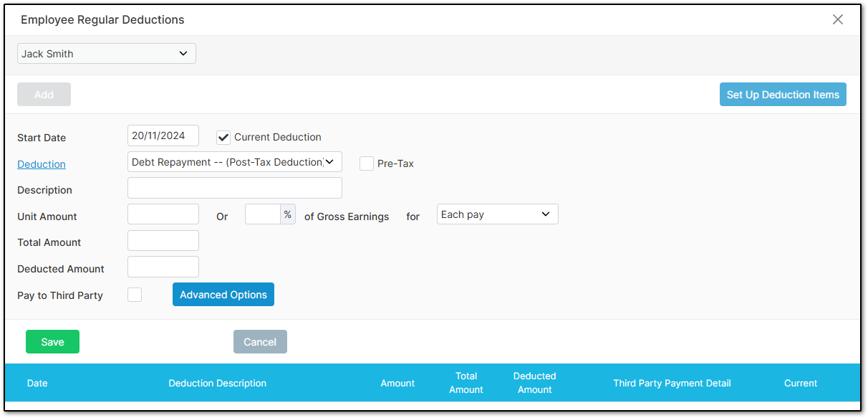Save the deduction
The height and width of the screenshot is (418, 868).
click(52, 342)
